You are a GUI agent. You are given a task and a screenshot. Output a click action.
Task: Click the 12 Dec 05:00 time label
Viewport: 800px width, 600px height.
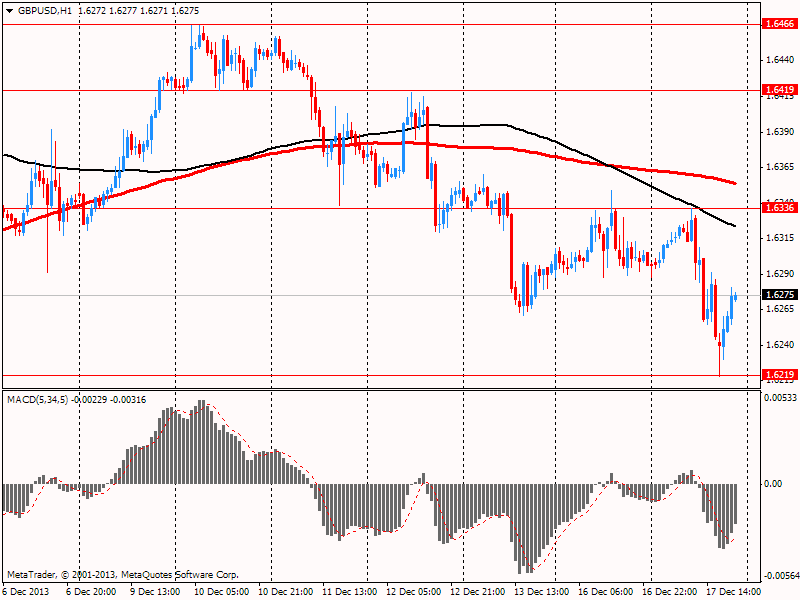[414, 592]
